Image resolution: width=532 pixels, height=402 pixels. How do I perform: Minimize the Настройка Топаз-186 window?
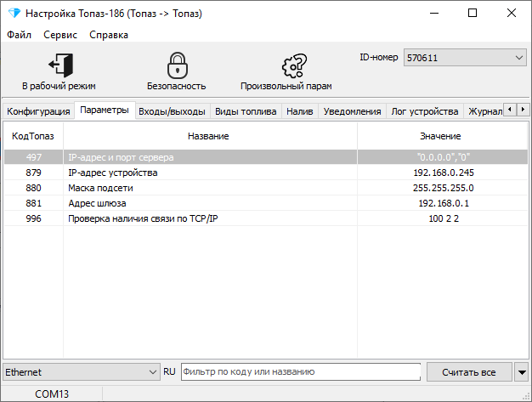434,14
